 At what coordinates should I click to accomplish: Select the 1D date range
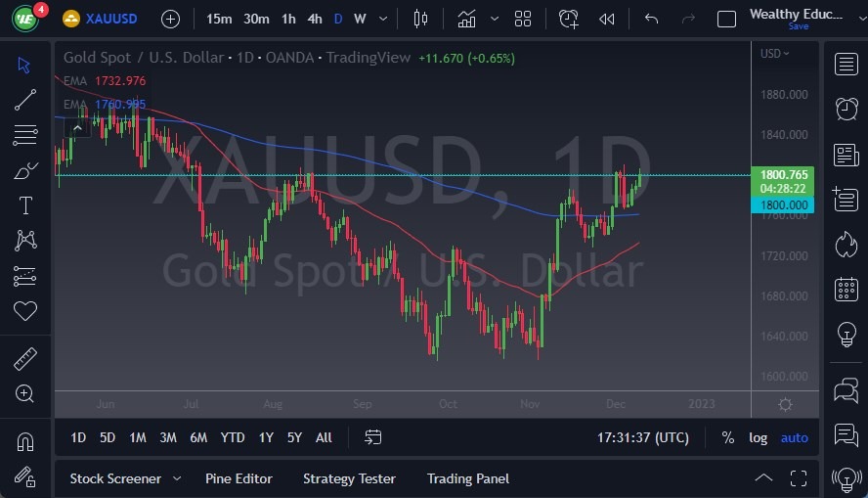pos(78,437)
